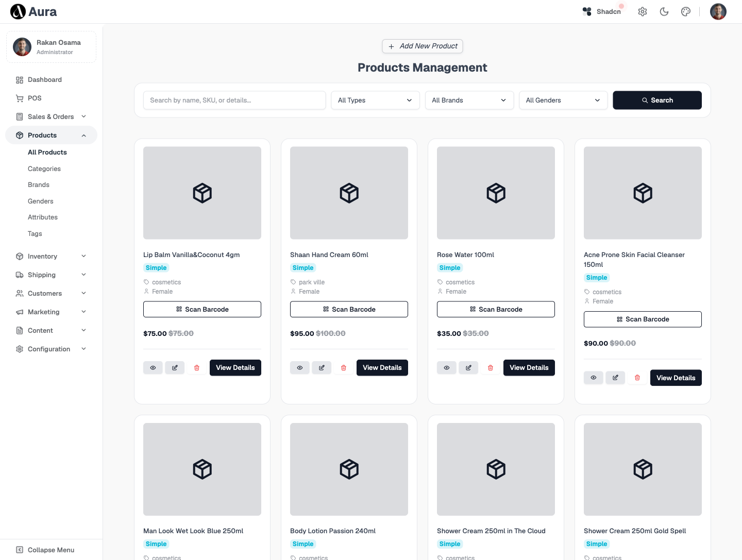Screen dimensions: 742x560
Task: Open the settings gear in top bar
Action: pyautogui.click(x=642, y=11)
